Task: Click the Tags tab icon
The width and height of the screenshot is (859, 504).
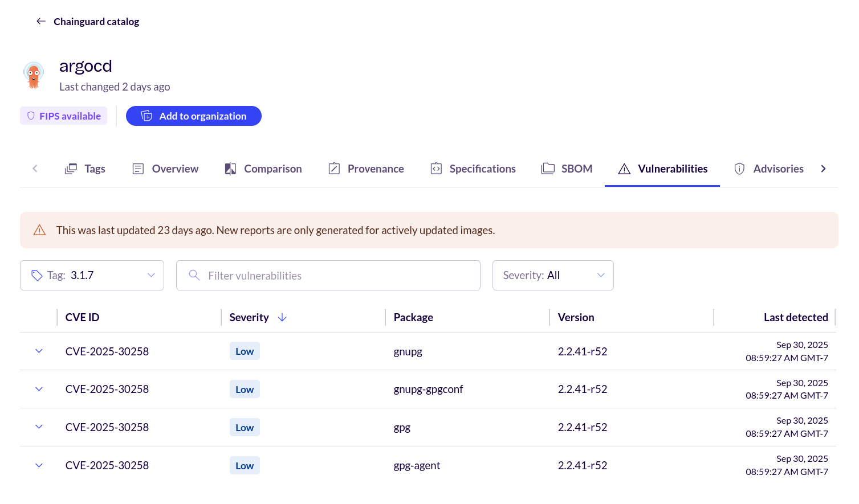Action: (71, 169)
